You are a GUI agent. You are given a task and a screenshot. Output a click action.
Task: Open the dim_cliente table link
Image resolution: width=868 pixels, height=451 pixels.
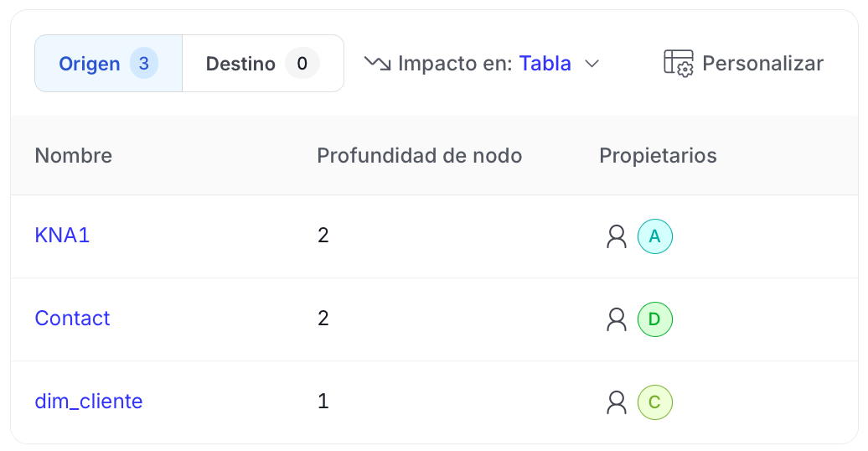click(89, 402)
